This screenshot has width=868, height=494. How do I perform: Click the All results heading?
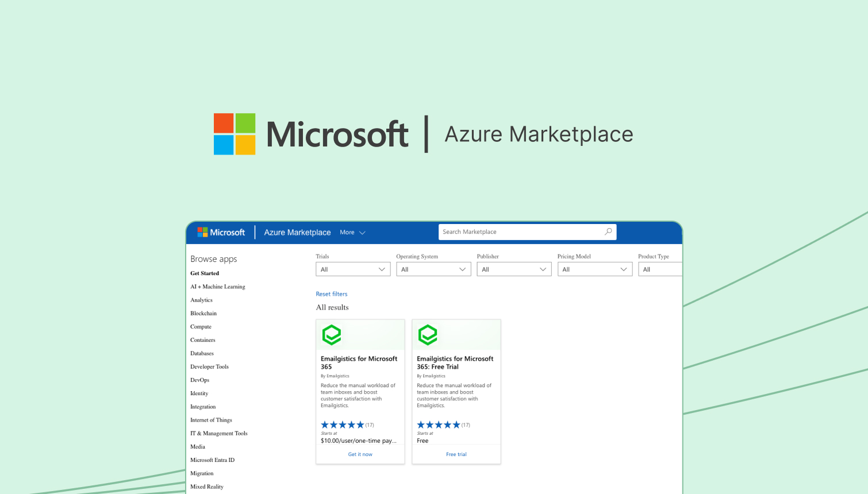point(332,307)
